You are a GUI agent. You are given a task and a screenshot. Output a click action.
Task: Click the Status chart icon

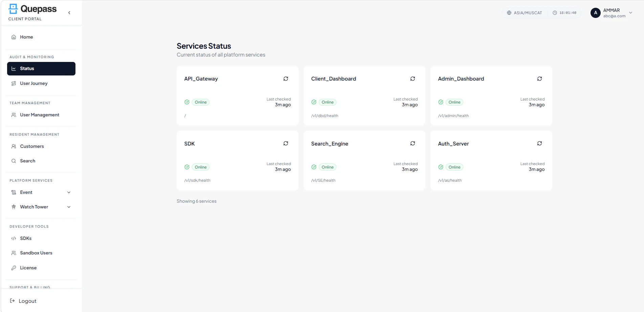(14, 68)
